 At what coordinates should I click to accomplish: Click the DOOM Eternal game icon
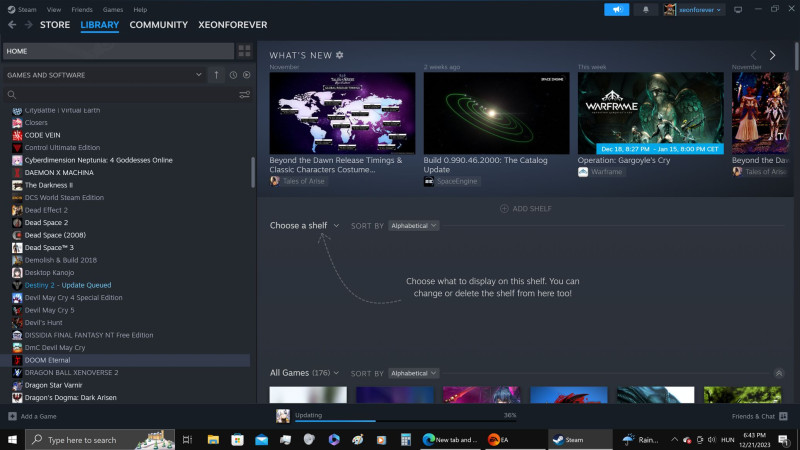[17, 360]
